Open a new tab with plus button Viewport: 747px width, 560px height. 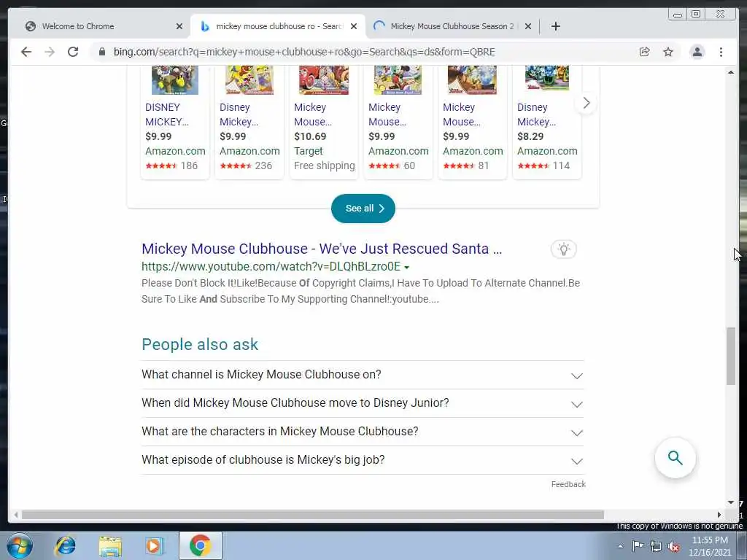555,26
